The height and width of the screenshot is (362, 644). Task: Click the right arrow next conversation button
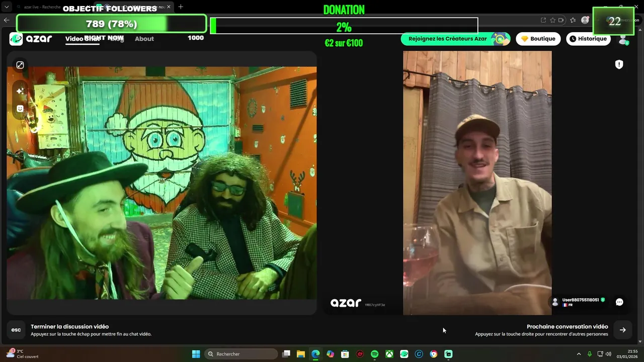pos(622,330)
